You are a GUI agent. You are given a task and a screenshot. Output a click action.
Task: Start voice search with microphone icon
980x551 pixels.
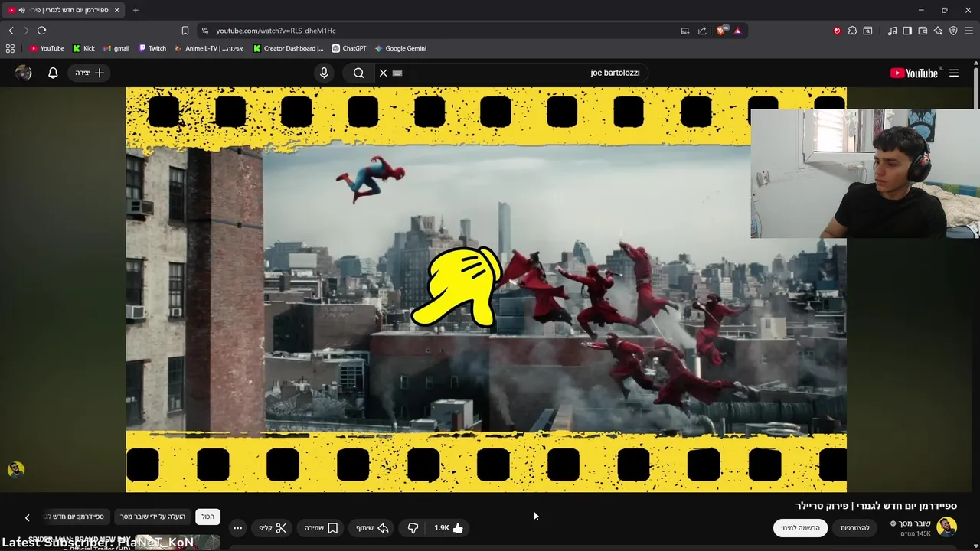pos(324,73)
